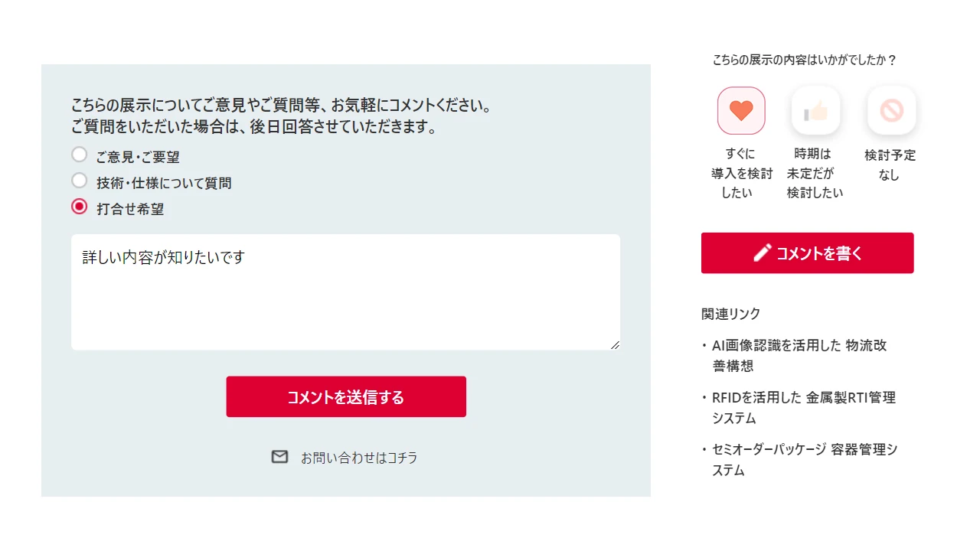Viewport: 980px width, 551px height.
Task: Click the thumbs-up icon for undecided timing
Action: click(815, 111)
